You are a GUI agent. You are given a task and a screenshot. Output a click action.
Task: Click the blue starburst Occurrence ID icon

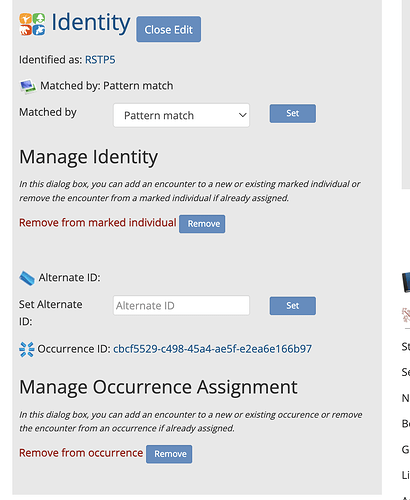coord(27,349)
